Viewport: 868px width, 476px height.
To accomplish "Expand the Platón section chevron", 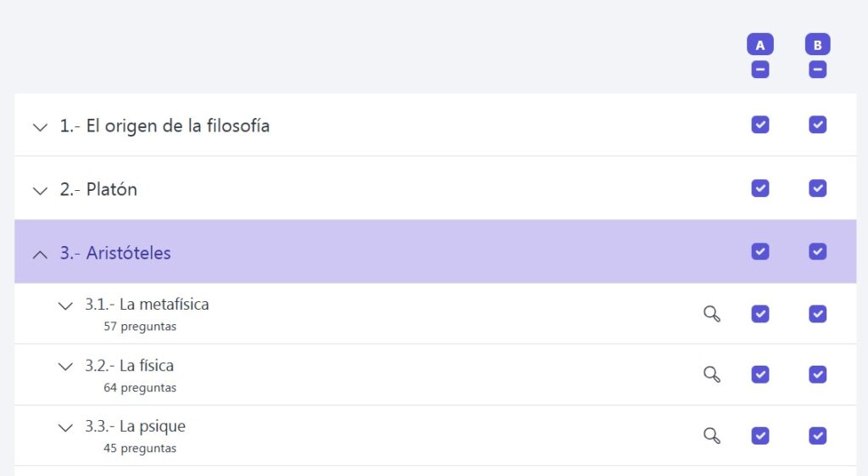I will 40,191.
